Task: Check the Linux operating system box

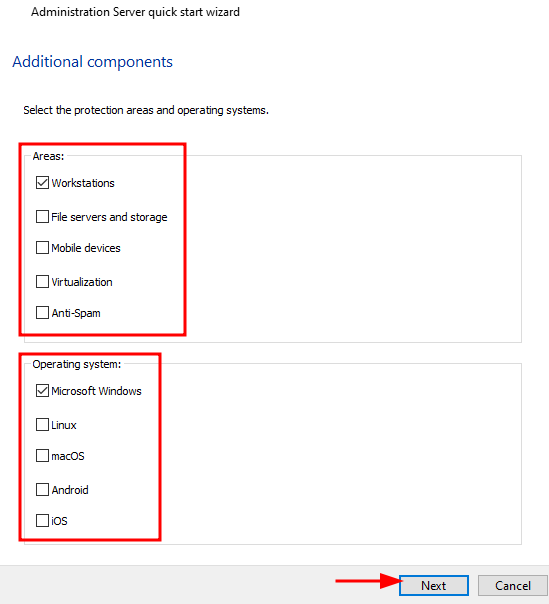Action: [x=42, y=424]
